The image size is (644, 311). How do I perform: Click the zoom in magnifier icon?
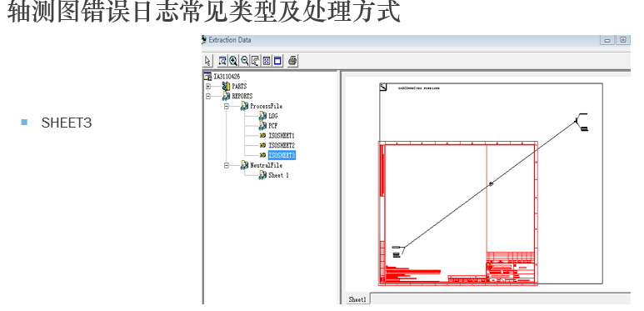[233, 61]
